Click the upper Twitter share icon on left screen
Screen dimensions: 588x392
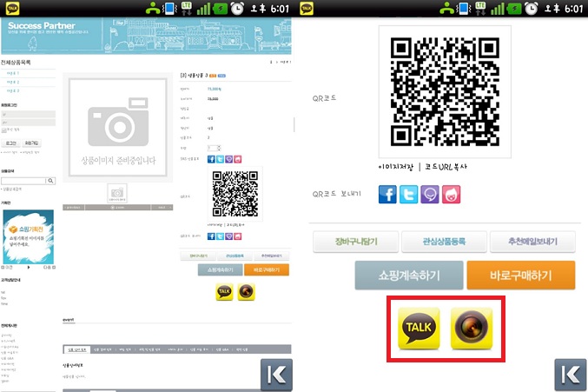click(220, 159)
